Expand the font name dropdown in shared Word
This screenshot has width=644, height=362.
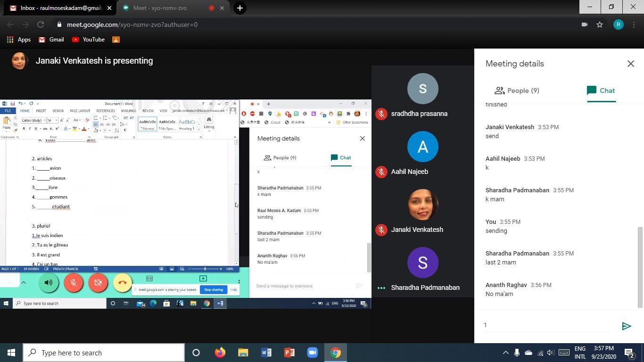(x=44, y=120)
